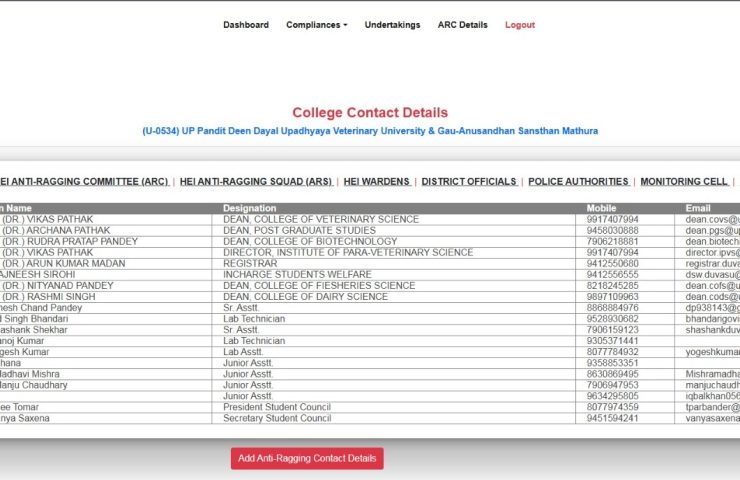Select the Shashank Shekhar name cell
Viewport: 740px width, 480px height.
[x=106, y=329]
